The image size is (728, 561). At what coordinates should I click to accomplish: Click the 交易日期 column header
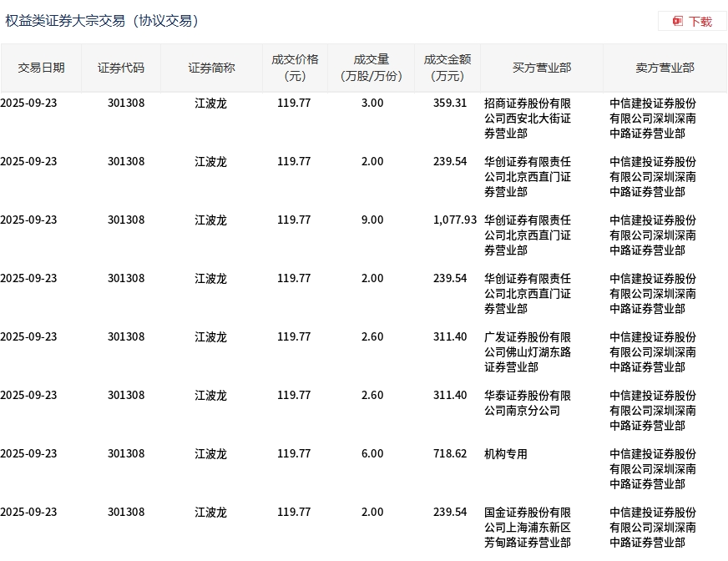[41, 68]
